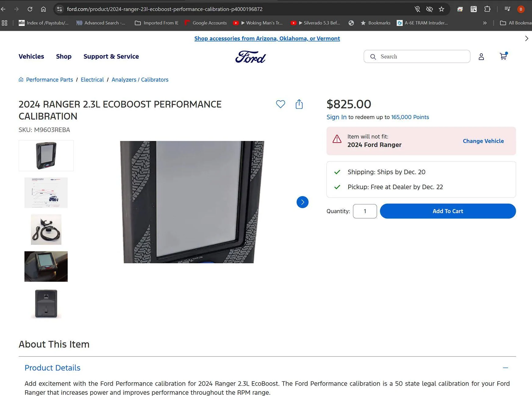
Task: Open the 165,000 Points link
Action: [x=410, y=117]
